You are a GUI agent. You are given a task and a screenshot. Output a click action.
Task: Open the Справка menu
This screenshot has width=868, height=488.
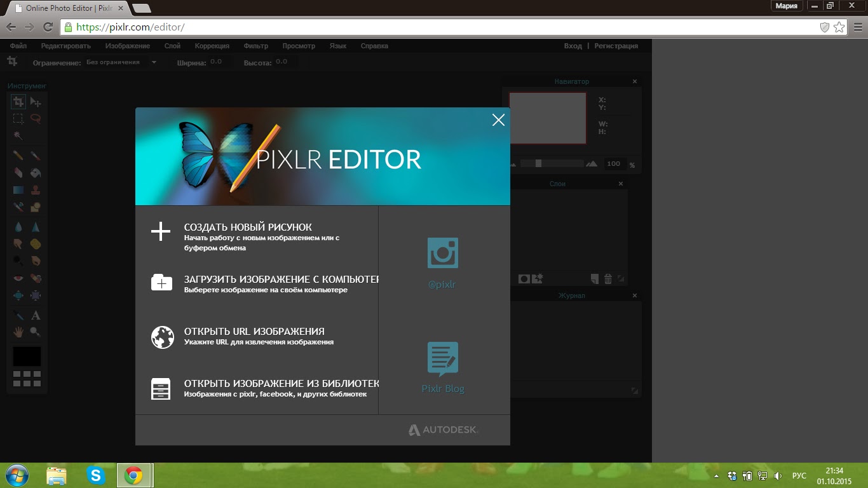[374, 46]
